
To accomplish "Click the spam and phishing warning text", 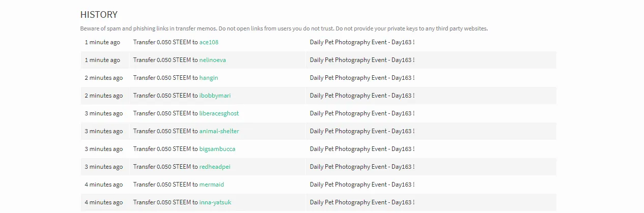I will (284, 28).
